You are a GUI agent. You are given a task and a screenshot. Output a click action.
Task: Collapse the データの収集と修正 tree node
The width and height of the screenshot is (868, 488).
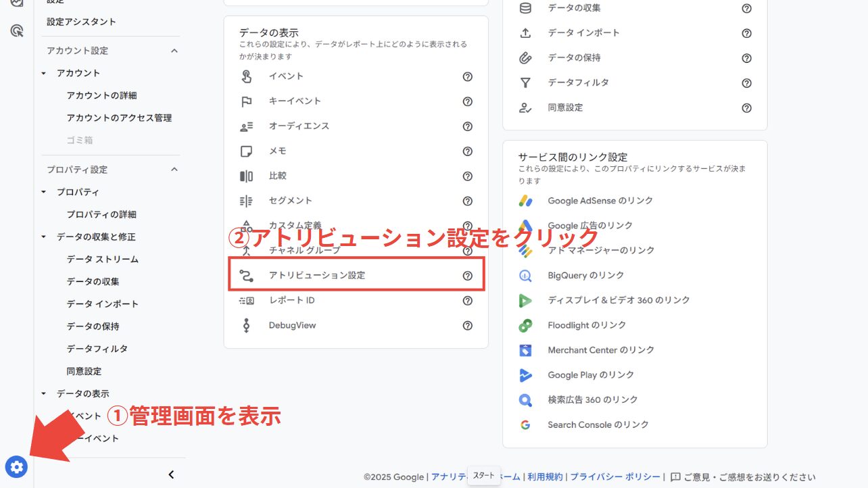(x=45, y=237)
